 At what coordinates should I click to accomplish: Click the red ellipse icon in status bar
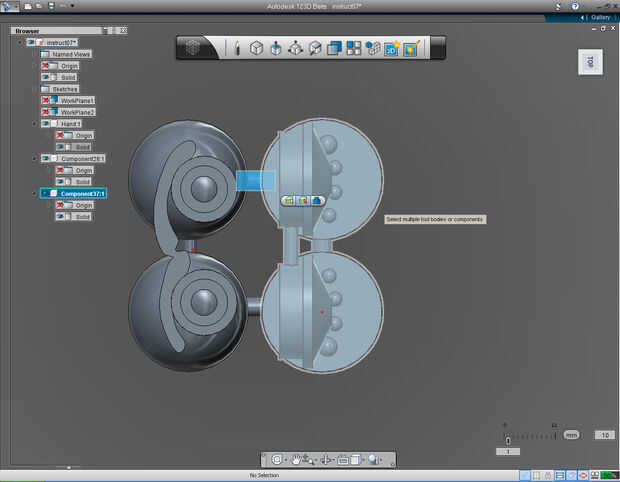583,475
